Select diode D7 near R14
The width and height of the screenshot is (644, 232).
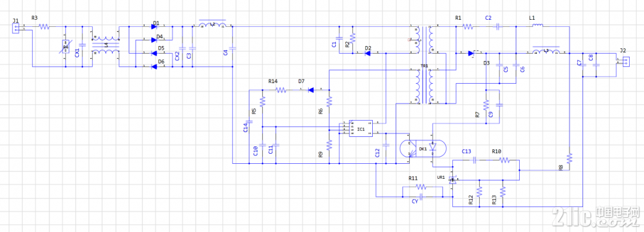311,90
